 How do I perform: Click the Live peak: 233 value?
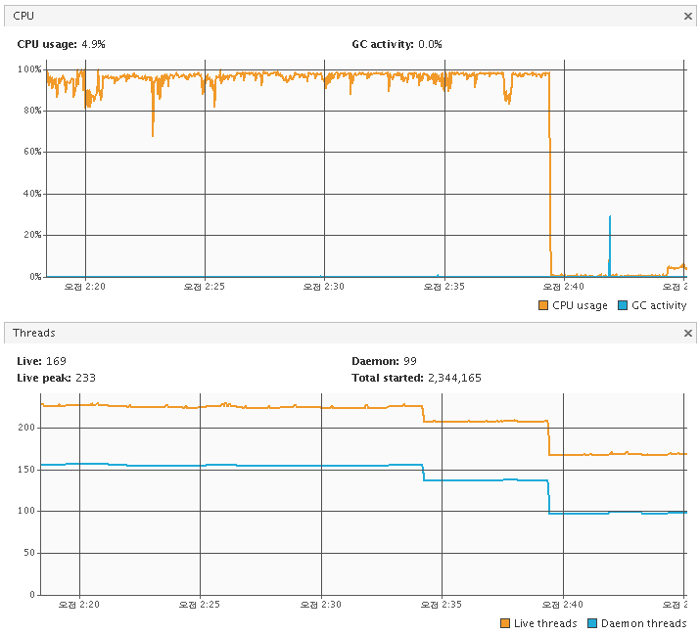coord(56,378)
